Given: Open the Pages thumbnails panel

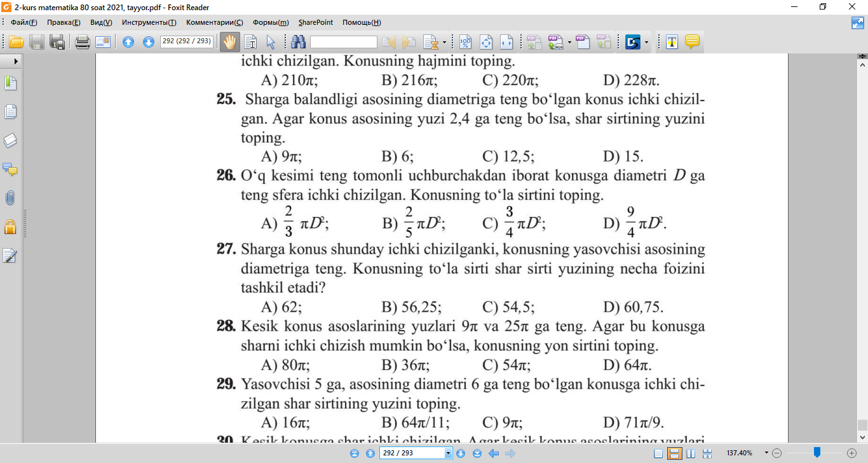Looking at the screenshot, I should click(10, 112).
